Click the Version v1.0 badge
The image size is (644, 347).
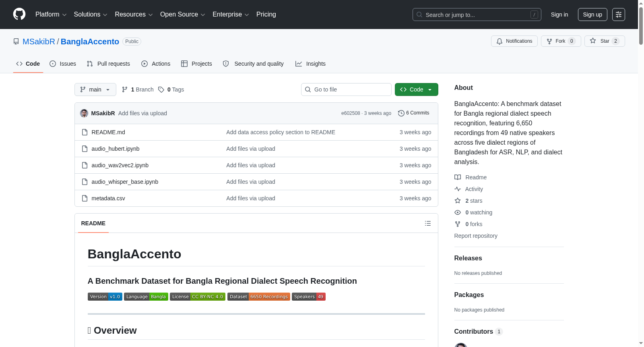coord(105,297)
